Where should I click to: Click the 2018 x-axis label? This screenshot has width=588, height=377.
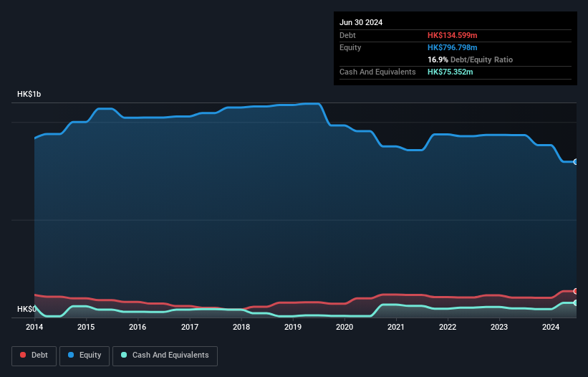(x=241, y=327)
